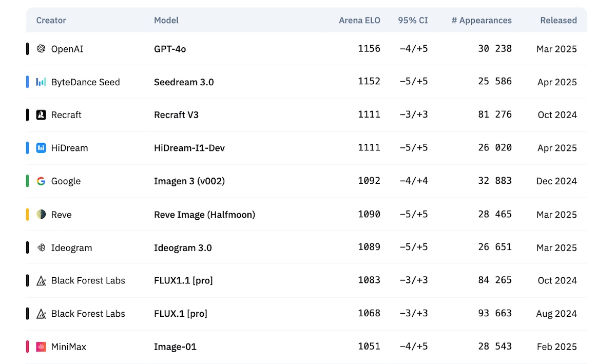Click the yellow color bar beside Reve

tap(27, 214)
